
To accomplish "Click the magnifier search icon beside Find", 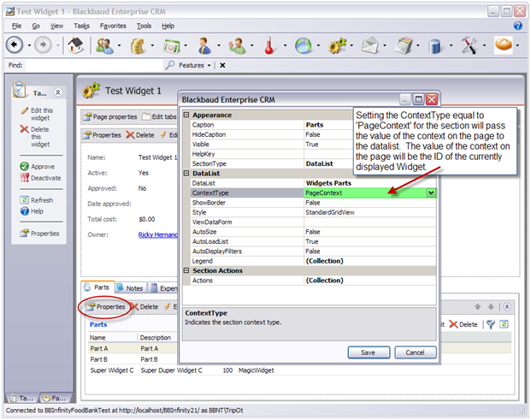I will pos(169,65).
